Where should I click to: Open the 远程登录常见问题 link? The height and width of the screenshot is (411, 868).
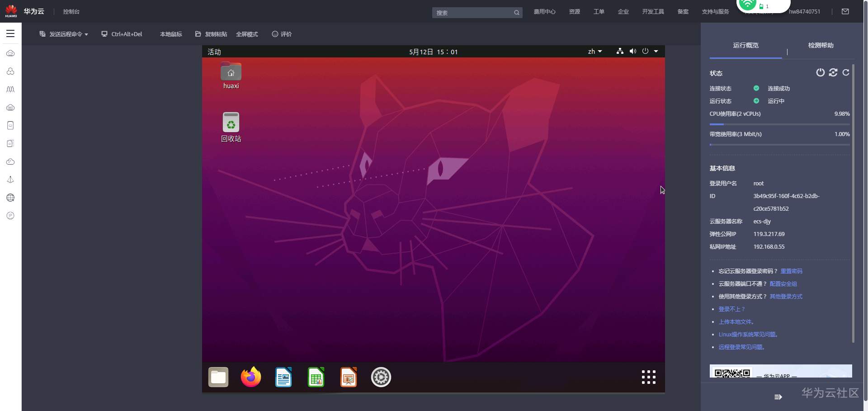point(742,347)
